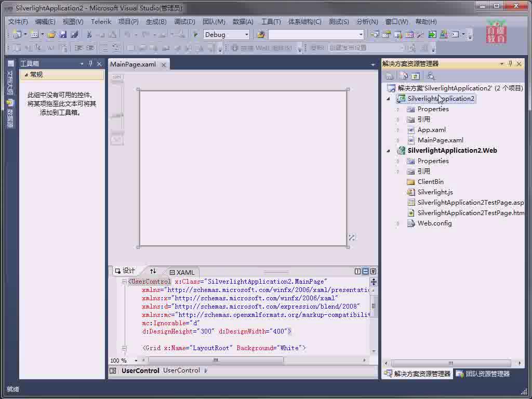Click the XAML editor vertical scrollbar thumb
The image size is (532, 399).
[374, 306]
